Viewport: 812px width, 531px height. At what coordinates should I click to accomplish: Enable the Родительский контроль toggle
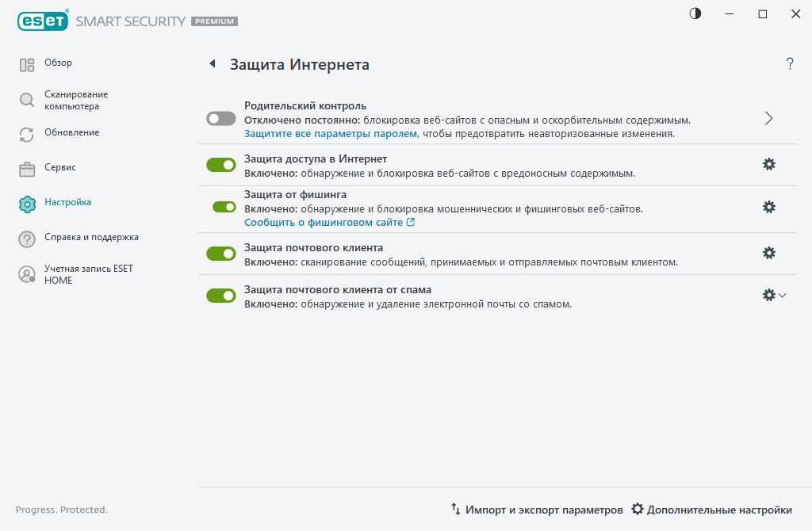point(221,117)
